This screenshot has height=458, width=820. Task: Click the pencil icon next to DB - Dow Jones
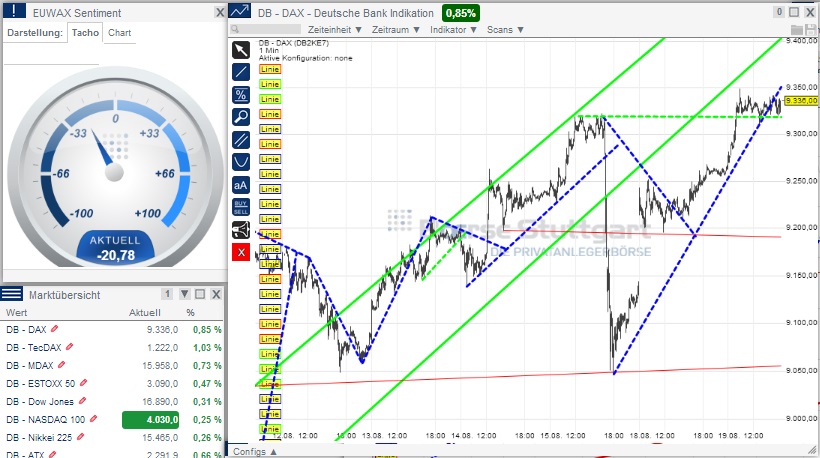(x=82, y=401)
